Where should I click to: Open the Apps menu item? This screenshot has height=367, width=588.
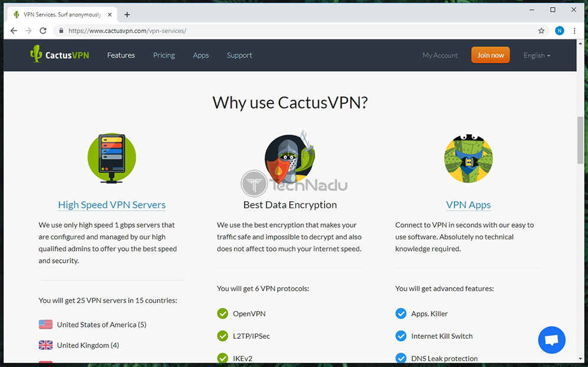tap(201, 55)
